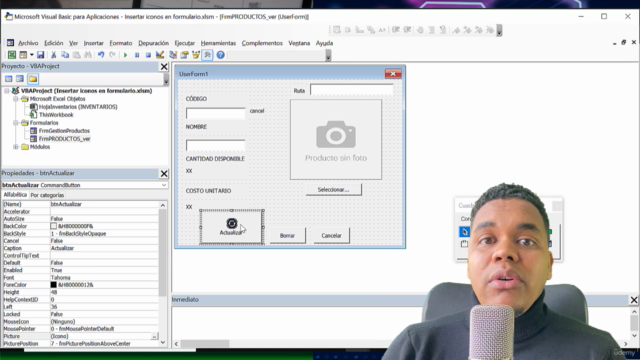This screenshot has height=360, width=640.
Task: Undo the last action
Action: click(101, 55)
